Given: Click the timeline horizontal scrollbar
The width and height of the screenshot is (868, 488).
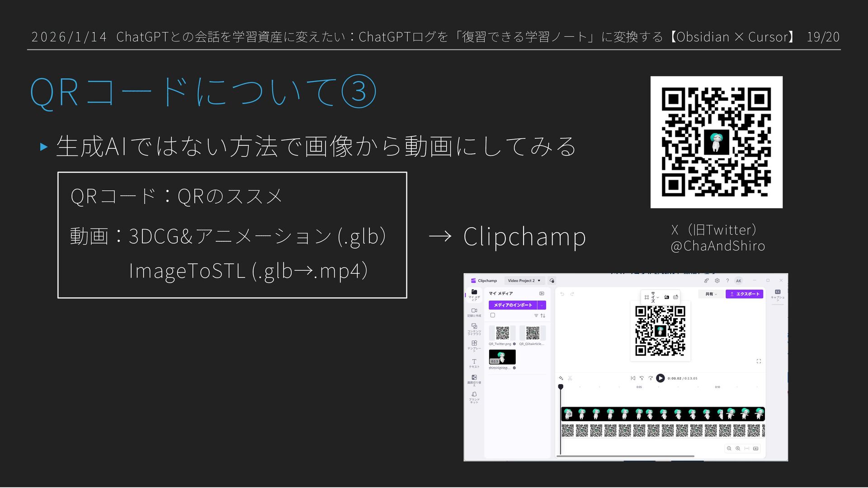Looking at the screenshot, I should pos(625,456).
